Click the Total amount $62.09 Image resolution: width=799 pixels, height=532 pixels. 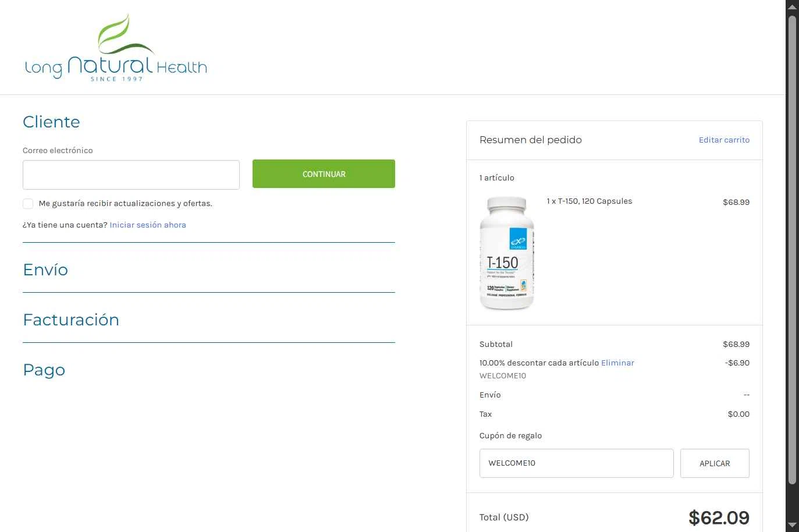pyautogui.click(x=719, y=517)
